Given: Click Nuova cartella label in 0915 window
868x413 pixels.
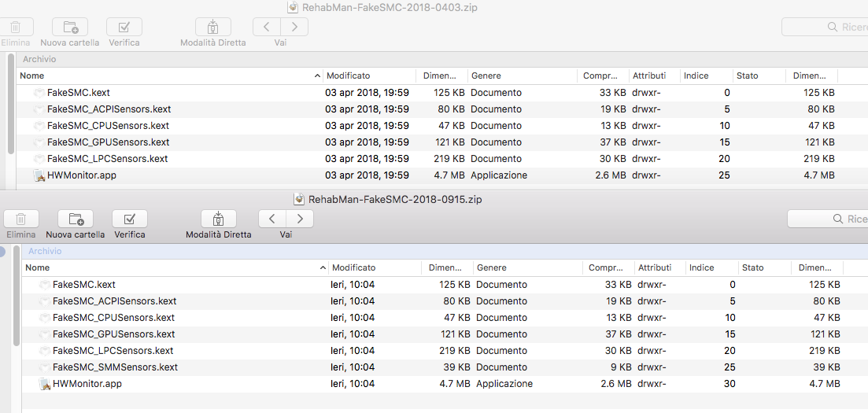Looking at the screenshot, I should [x=76, y=234].
